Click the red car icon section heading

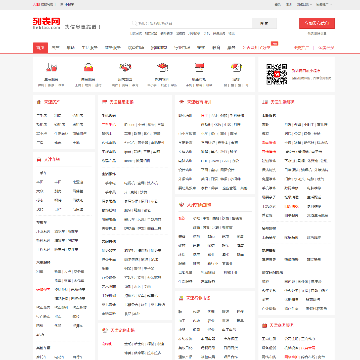tap(48, 159)
